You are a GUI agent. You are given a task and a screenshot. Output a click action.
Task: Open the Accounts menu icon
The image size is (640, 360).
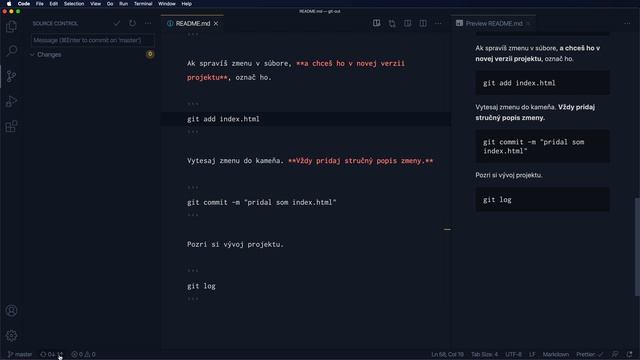pyautogui.click(x=11, y=311)
